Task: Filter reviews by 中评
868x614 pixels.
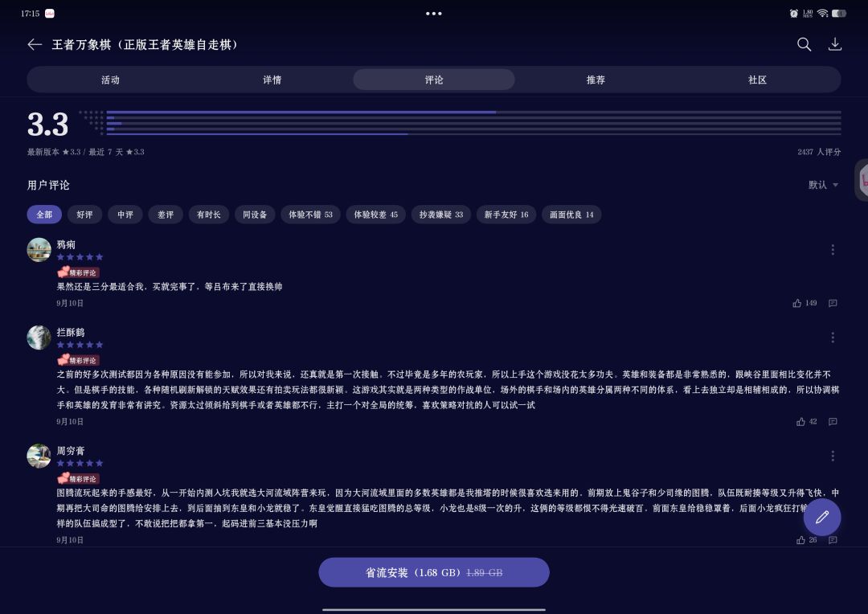Action: tap(125, 215)
